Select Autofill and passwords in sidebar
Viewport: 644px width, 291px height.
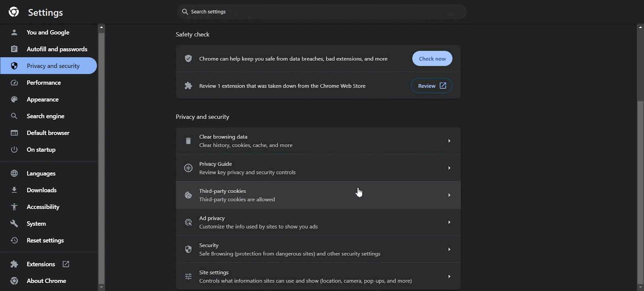click(56, 49)
